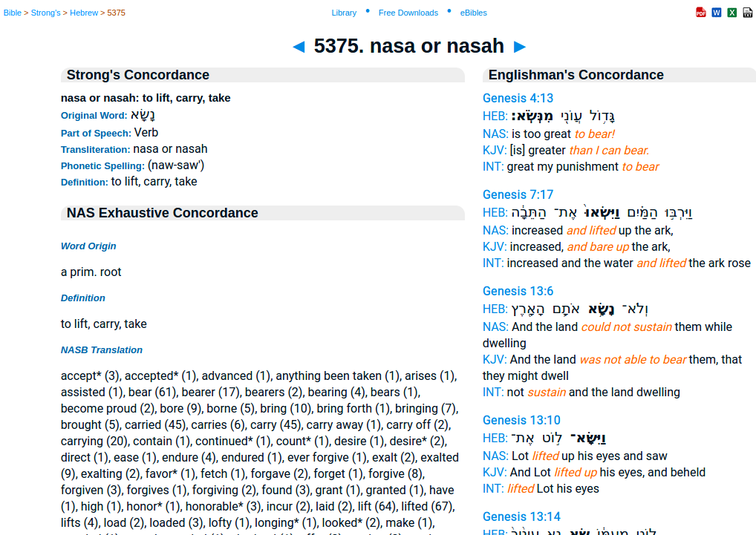Click NAS label under Genesis 13:10
The width and height of the screenshot is (756, 535).
495,456
